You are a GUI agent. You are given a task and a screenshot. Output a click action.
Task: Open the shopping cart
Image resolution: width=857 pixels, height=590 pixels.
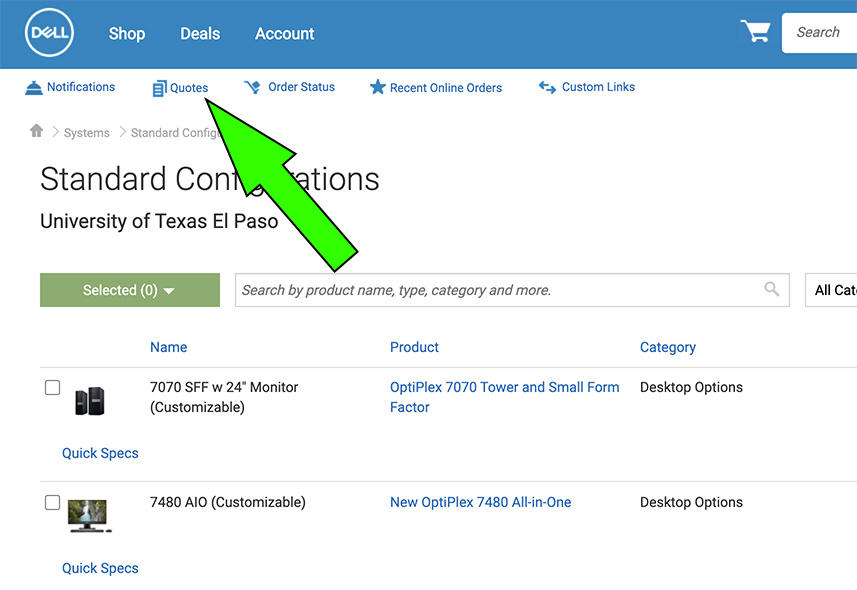coord(755,31)
